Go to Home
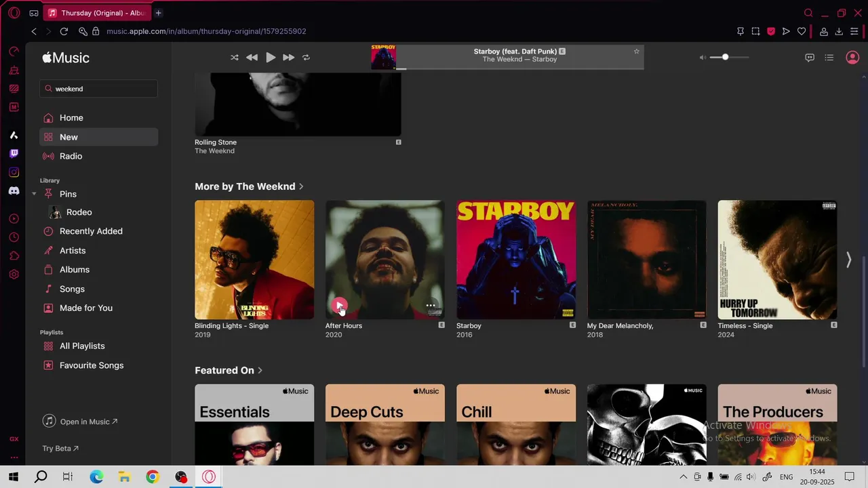The image size is (868, 488). (99, 118)
